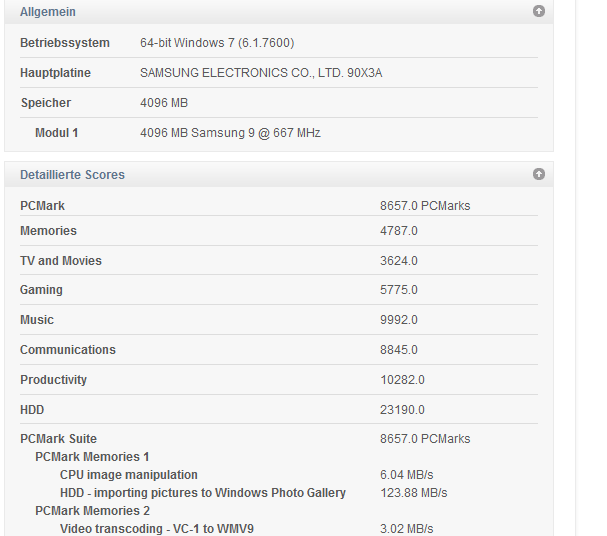Viewport: 607px width, 536px height.
Task: Click the PCMark Memories 2 group
Action: click(92, 511)
